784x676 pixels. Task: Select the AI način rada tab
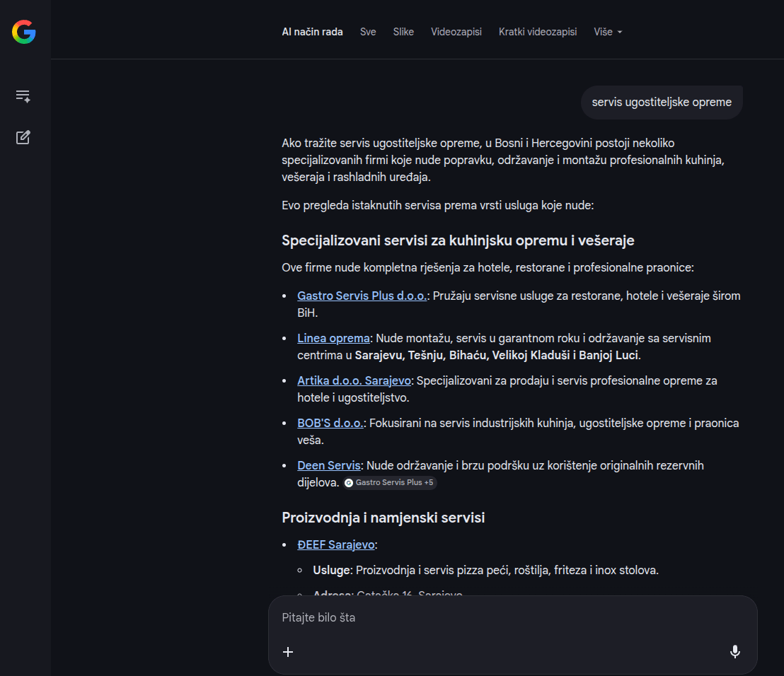[312, 32]
